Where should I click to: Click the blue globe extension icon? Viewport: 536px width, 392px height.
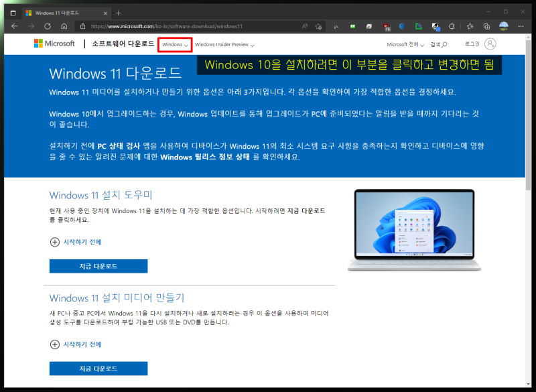pyautogui.click(x=402, y=26)
